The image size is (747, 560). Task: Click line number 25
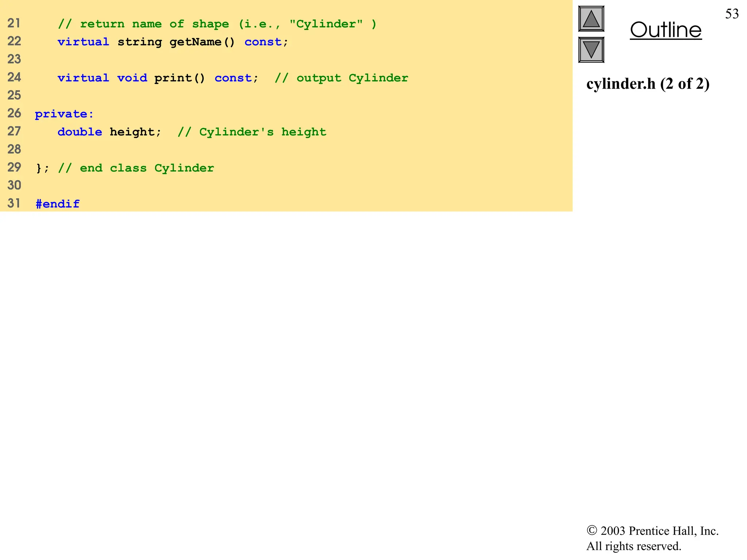pyautogui.click(x=14, y=95)
